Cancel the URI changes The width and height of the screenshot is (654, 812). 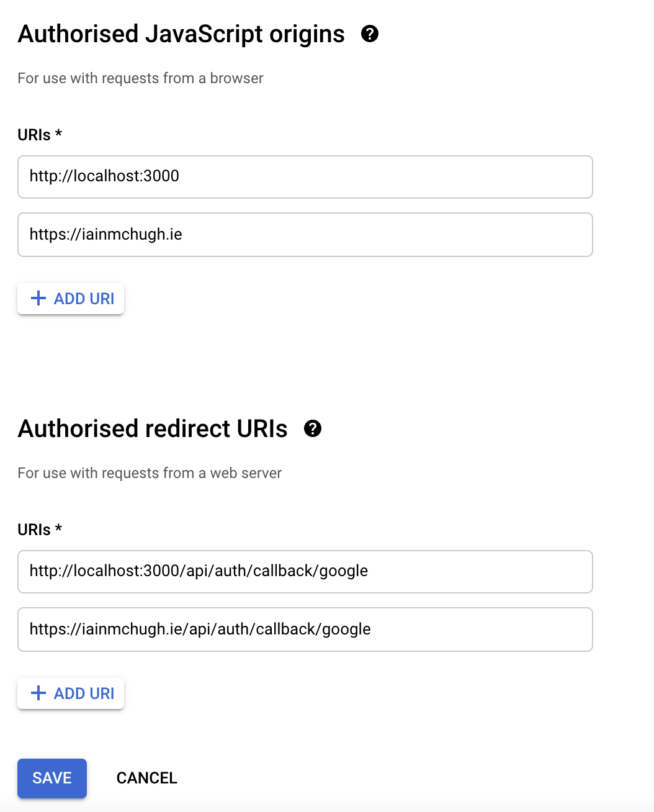[x=147, y=778]
